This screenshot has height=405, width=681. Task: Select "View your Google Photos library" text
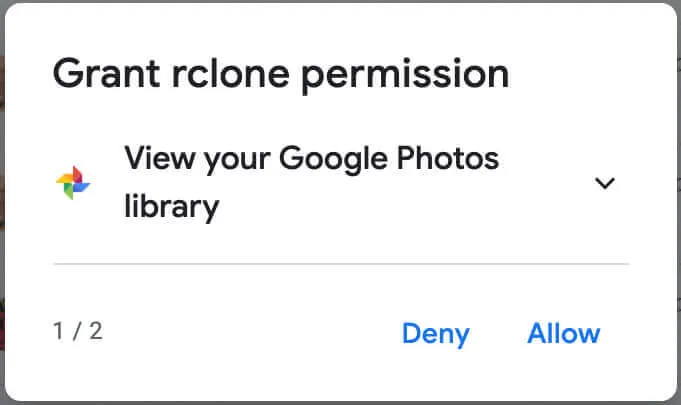(x=311, y=182)
